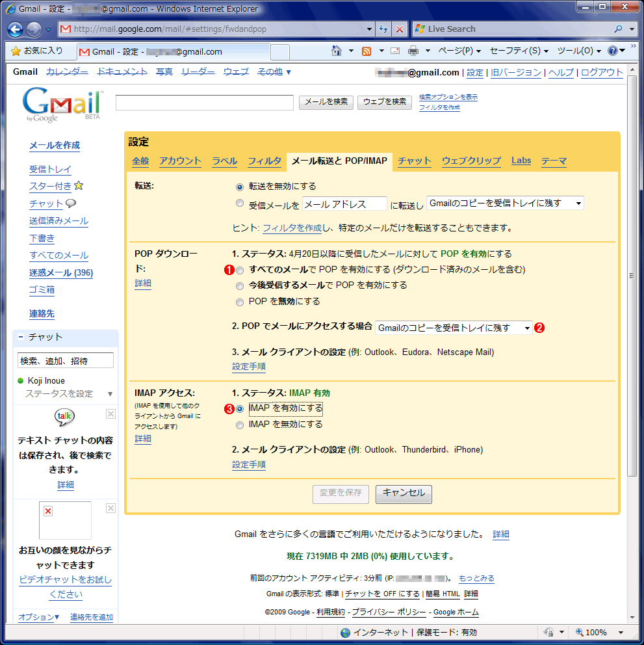Click the ウェブを検索 button

(385, 102)
